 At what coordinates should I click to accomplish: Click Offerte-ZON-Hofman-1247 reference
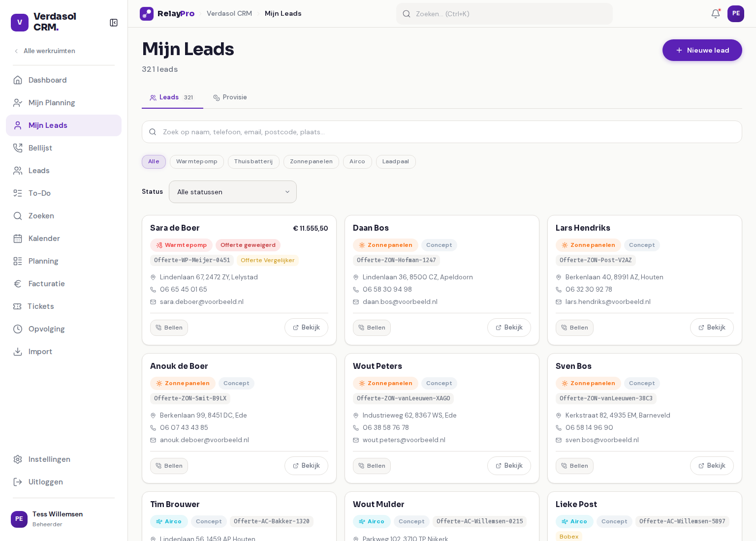point(396,260)
